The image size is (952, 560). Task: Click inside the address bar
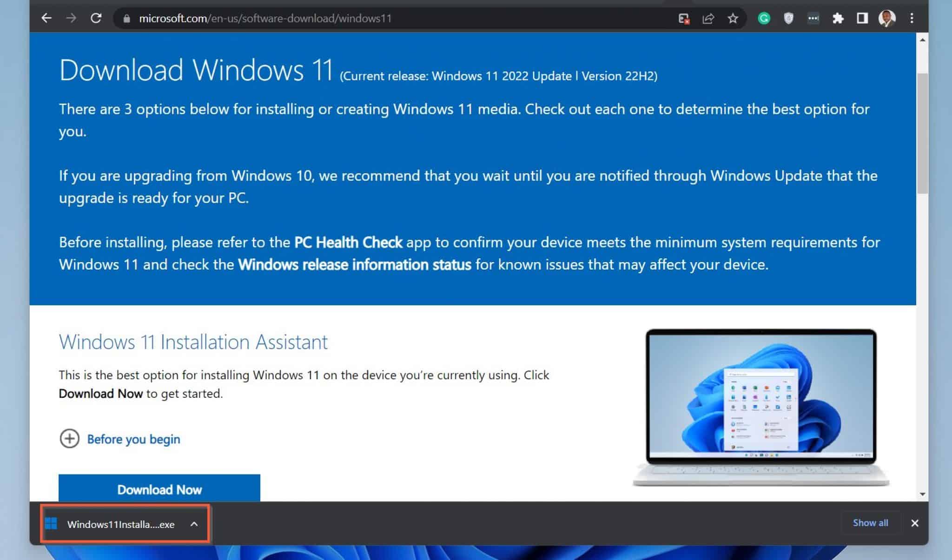325,18
